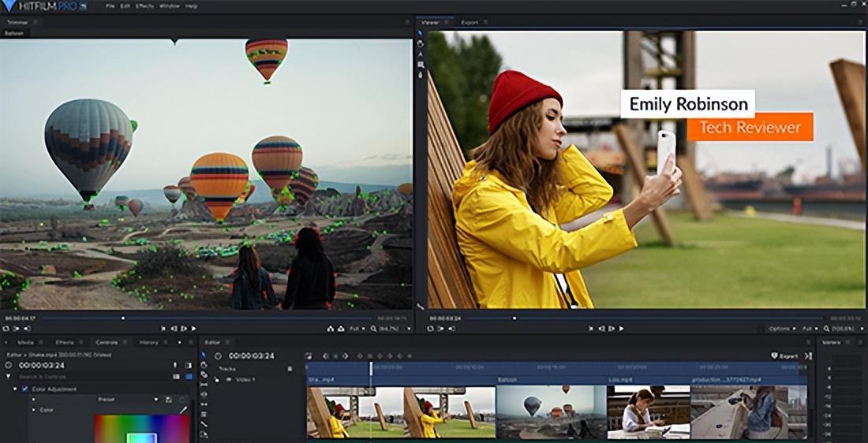This screenshot has height=443, width=868.
Task: Toggle the grey filter button beside the Controls search
Action: point(177,377)
